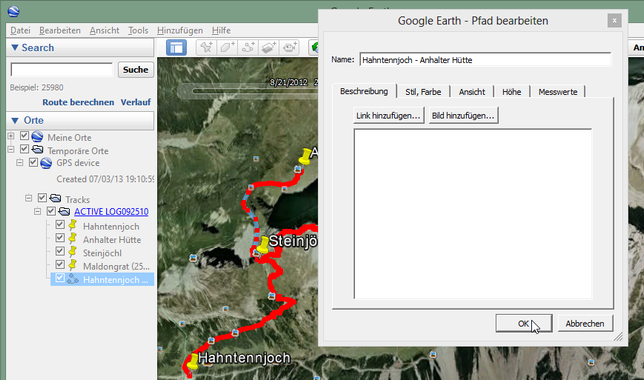Image resolution: width=644 pixels, height=380 pixels.
Task: Select the Add Placemark toolbar icon
Action: coord(206,48)
